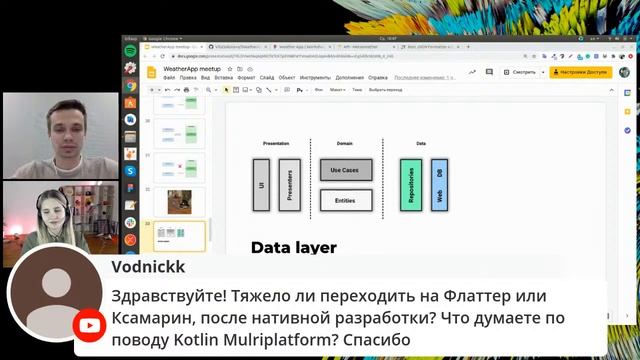Insert an image from toolbar
Screen dimensions: 640x360
(245, 90)
